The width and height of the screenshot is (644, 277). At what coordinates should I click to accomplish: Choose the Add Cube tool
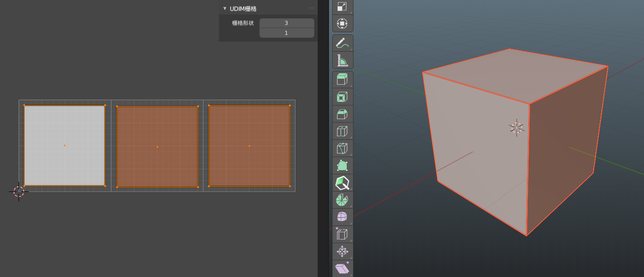pyautogui.click(x=342, y=79)
